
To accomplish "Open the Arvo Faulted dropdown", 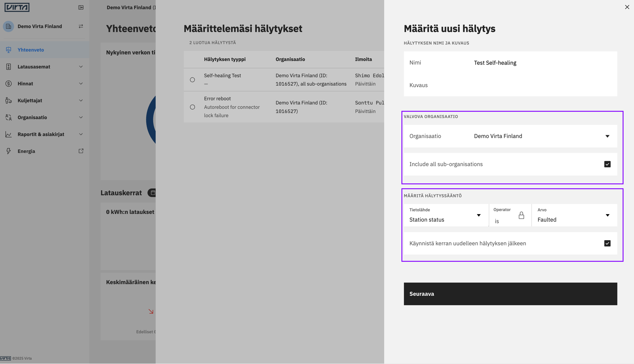I will [574, 215].
